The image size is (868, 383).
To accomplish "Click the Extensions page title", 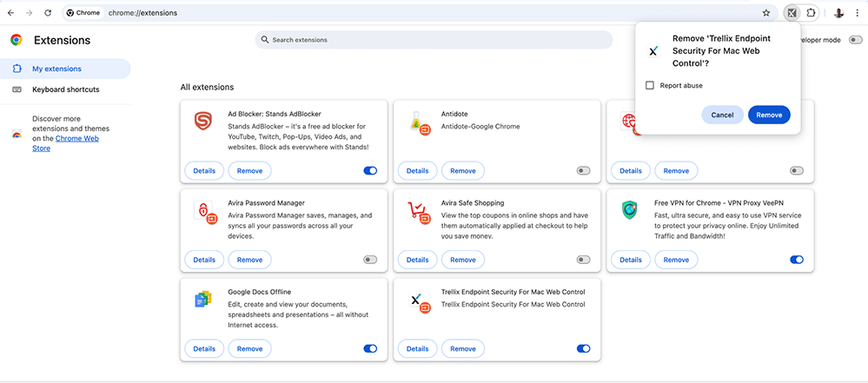I will [62, 41].
